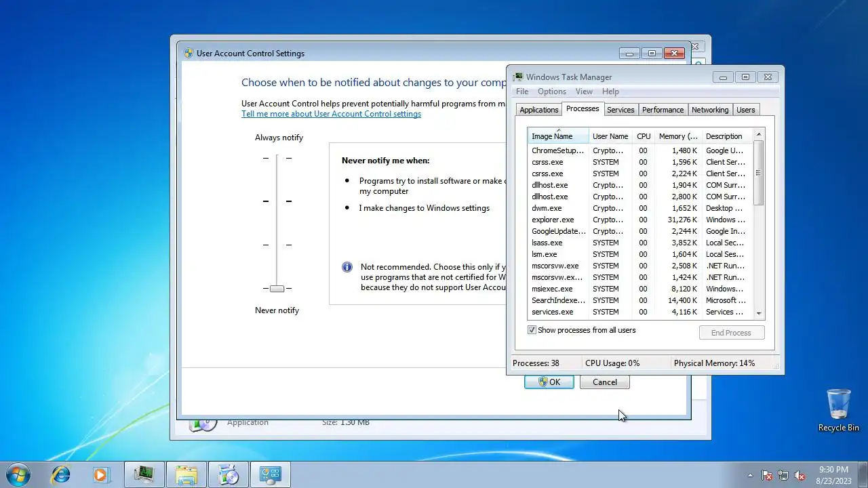Select the Control Panel taskbar button
Viewport: 868px width, 488px height.
coord(271,474)
